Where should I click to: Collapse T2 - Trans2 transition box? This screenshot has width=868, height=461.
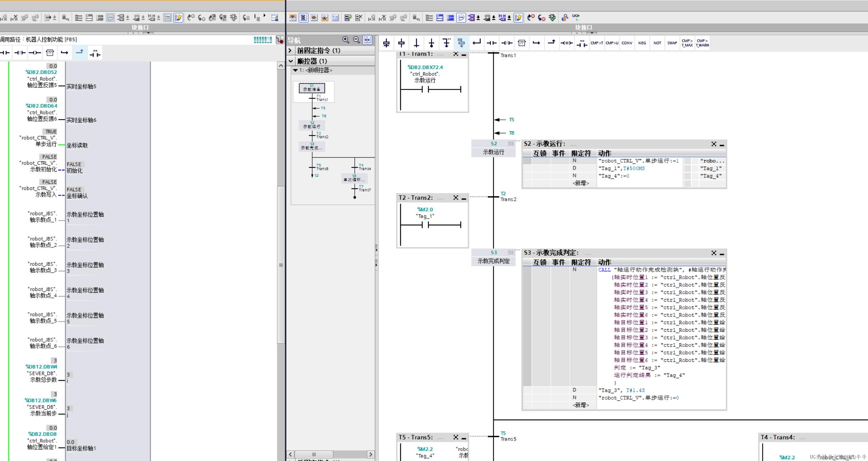tap(464, 198)
